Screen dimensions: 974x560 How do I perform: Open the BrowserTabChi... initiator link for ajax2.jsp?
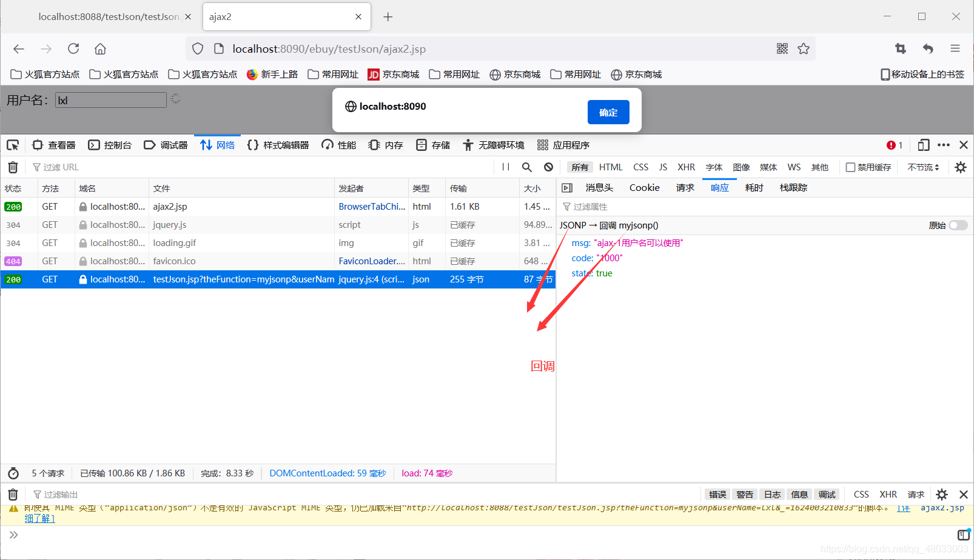(372, 207)
